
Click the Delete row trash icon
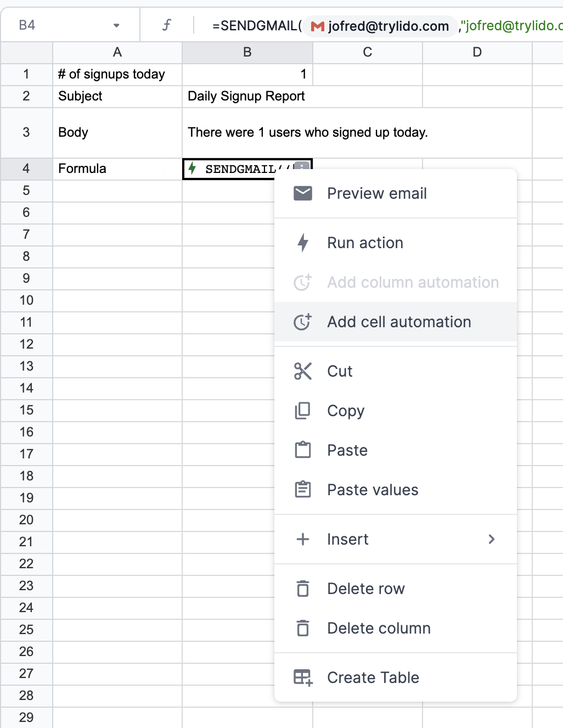click(x=303, y=589)
